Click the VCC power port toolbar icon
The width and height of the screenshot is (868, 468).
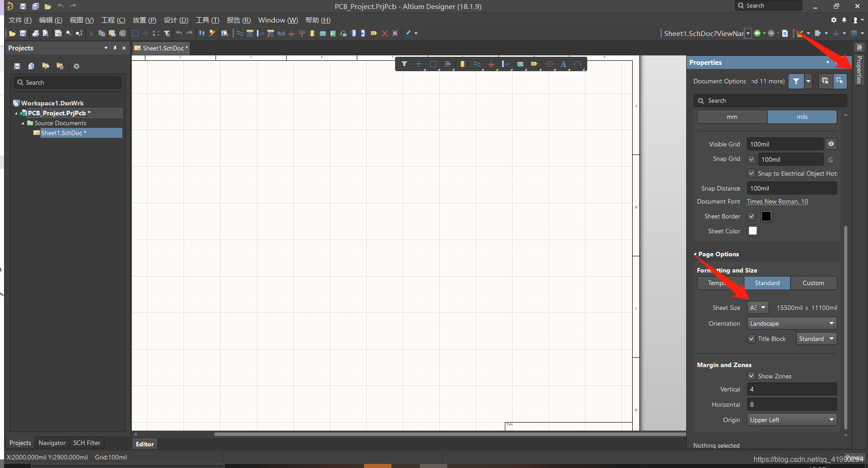pyautogui.click(x=301, y=33)
